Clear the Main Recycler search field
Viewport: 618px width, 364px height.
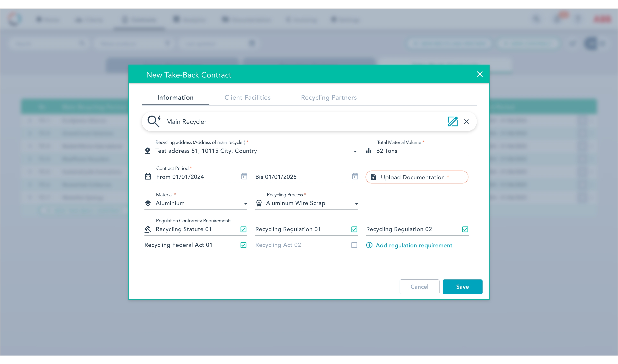(466, 121)
